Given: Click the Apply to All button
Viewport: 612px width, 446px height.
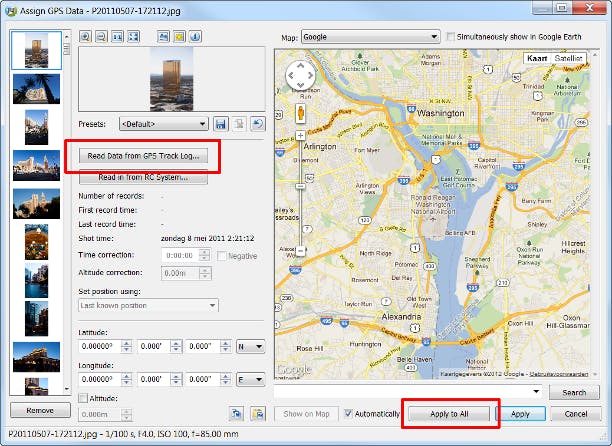Looking at the screenshot, I should pos(449,414).
